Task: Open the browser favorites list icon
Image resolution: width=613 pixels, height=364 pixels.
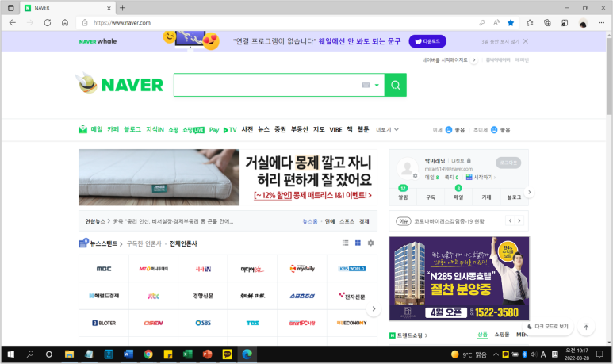Action: point(530,23)
